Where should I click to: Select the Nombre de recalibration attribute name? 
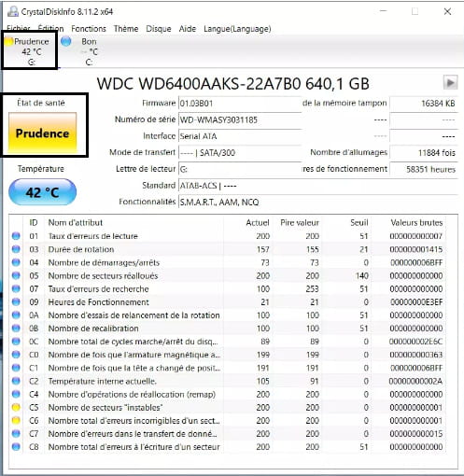pos(93,329)
